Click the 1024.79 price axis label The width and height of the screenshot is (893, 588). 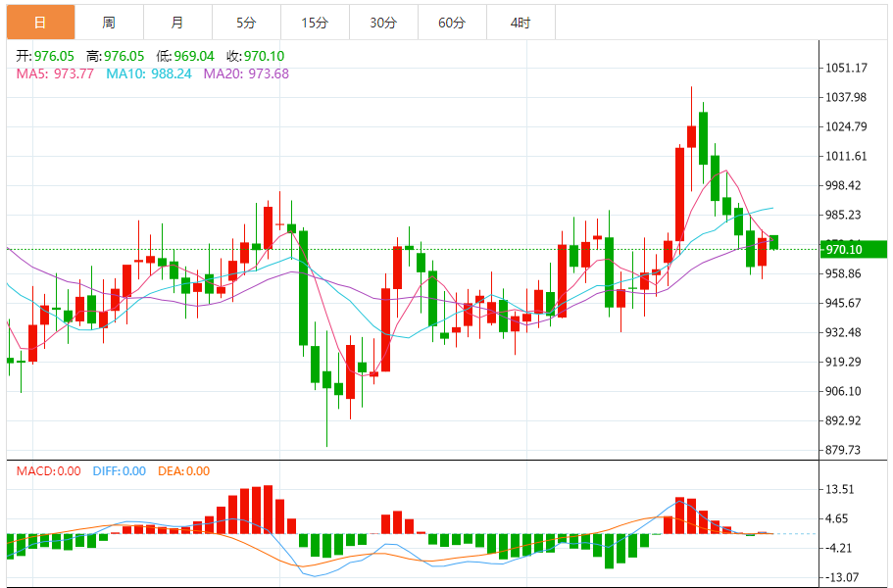tap(846, 126)
